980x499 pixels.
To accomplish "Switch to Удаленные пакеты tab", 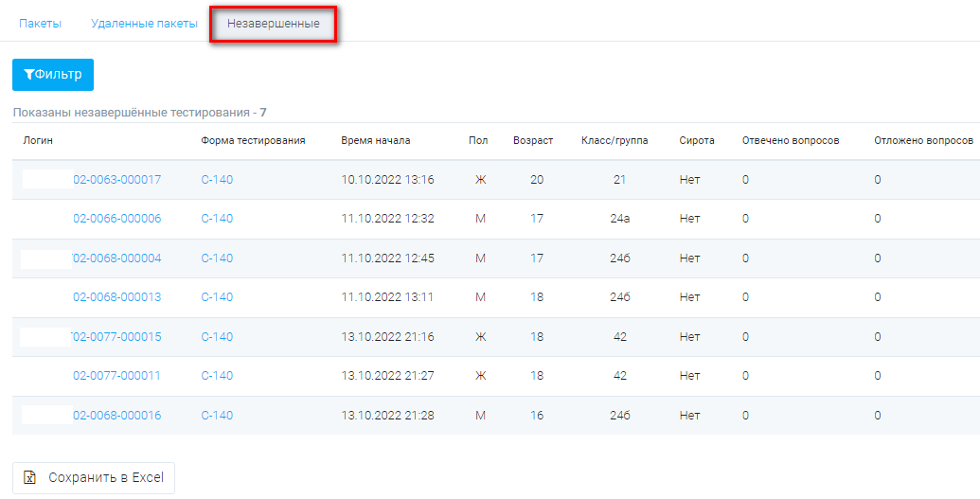I will point(144,24).
